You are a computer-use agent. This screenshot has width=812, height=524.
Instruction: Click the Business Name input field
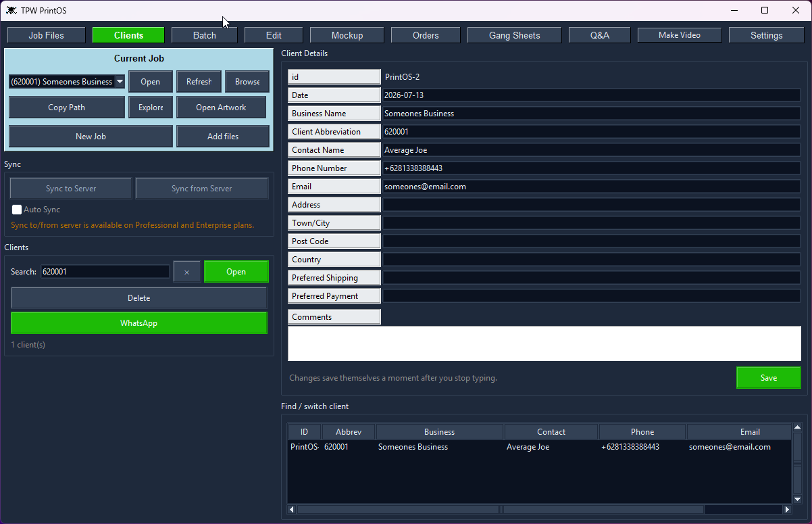(x=592, y=114)
